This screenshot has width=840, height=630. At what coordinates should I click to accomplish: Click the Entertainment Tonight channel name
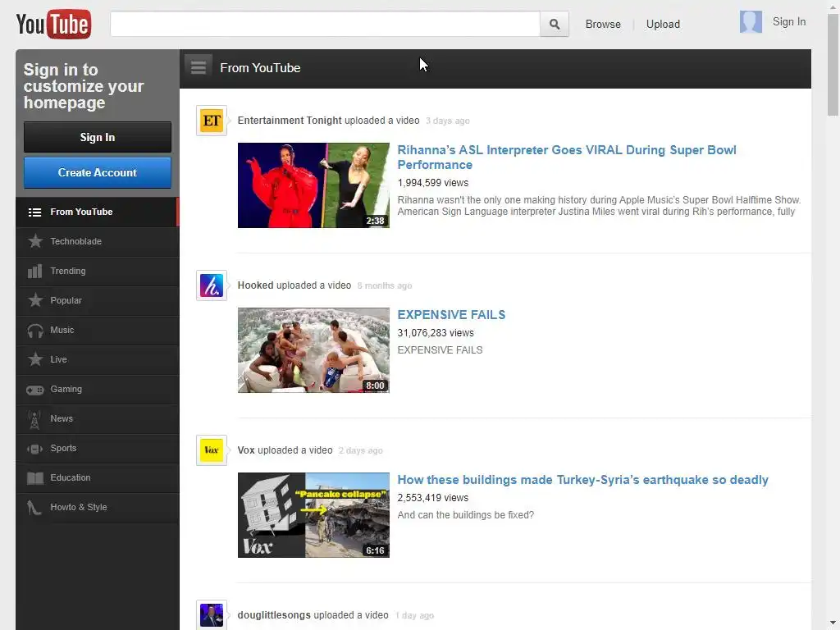(x=290, y=121)
